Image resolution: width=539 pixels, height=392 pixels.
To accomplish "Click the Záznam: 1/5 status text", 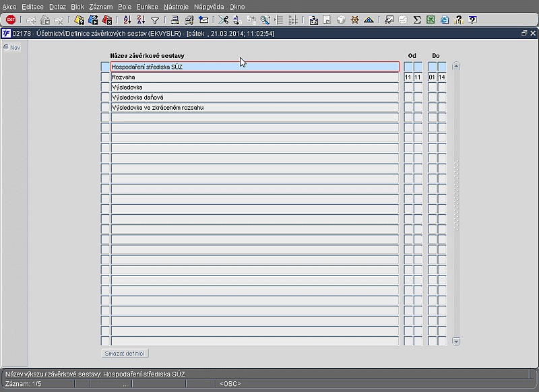I will [23, 384].
